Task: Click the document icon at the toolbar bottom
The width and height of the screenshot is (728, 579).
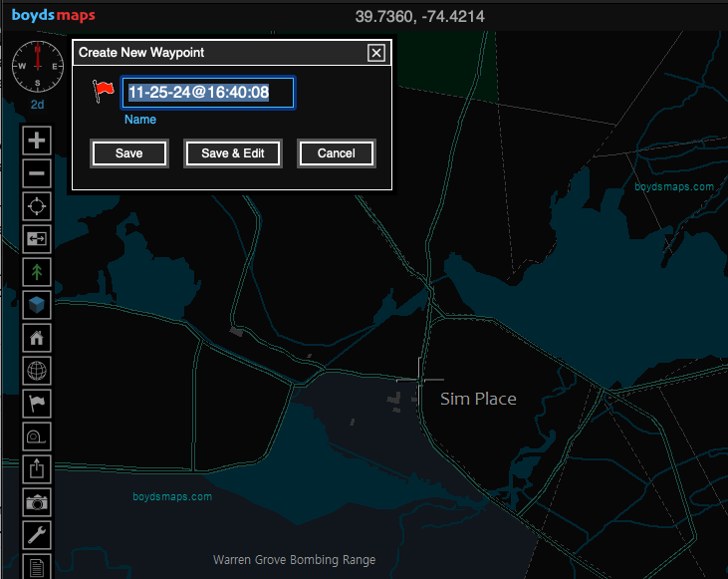Action: click(37, 566)
